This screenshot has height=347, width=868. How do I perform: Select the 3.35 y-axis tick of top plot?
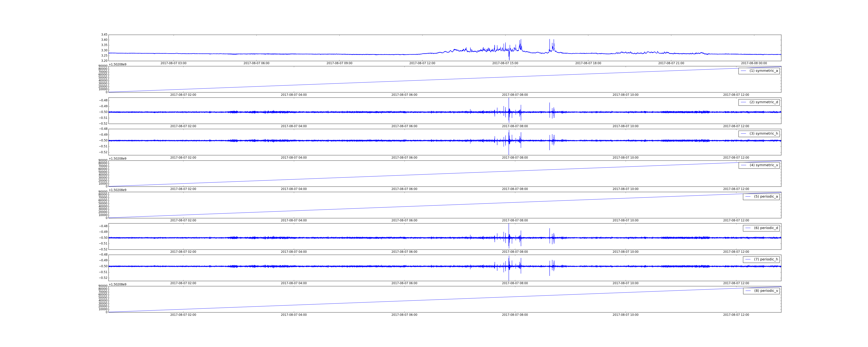point(104,45)
